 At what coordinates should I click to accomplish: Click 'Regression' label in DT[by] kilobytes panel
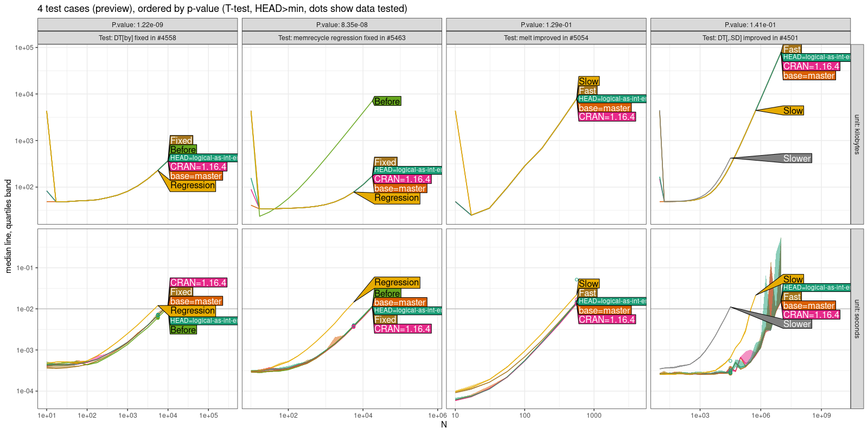193,186
